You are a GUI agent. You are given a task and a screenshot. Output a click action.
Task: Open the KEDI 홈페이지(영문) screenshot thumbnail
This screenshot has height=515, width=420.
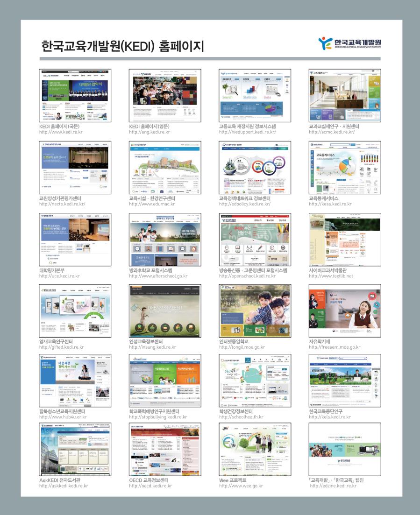[x=165, y=96]
